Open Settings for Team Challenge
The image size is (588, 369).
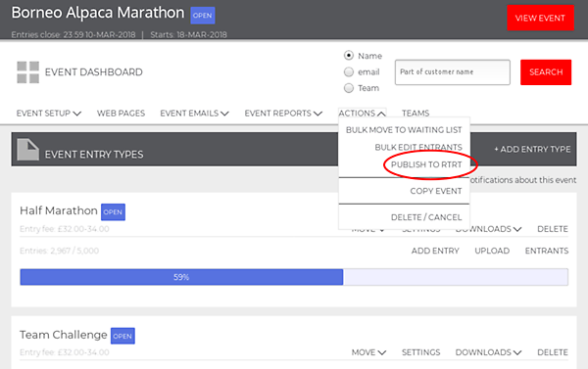pos(420,352)
